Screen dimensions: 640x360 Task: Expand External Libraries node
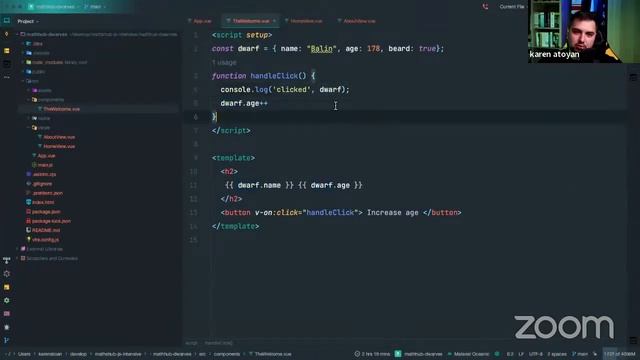pyautogui.click(x=18, y=249)
